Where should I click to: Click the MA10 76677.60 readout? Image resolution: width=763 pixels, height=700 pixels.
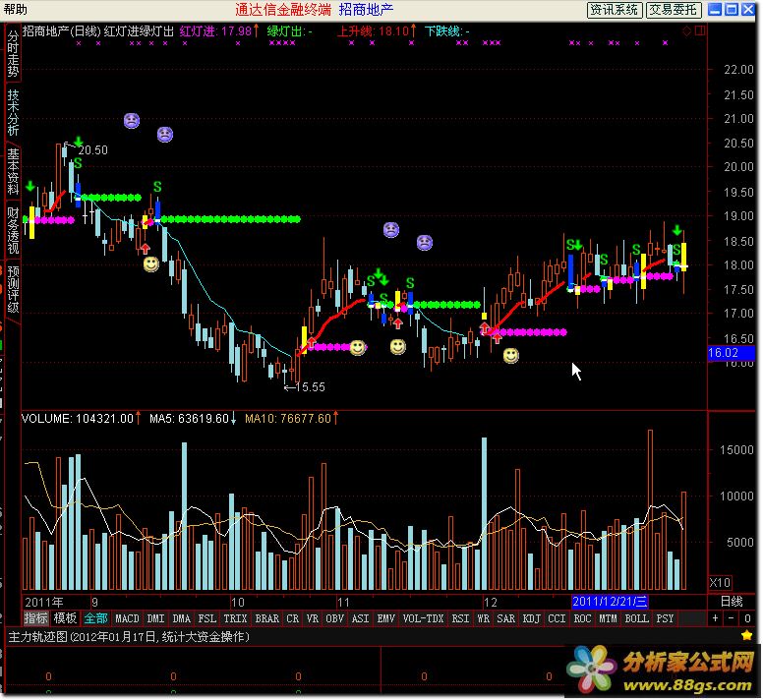click(x=291, y=419)
